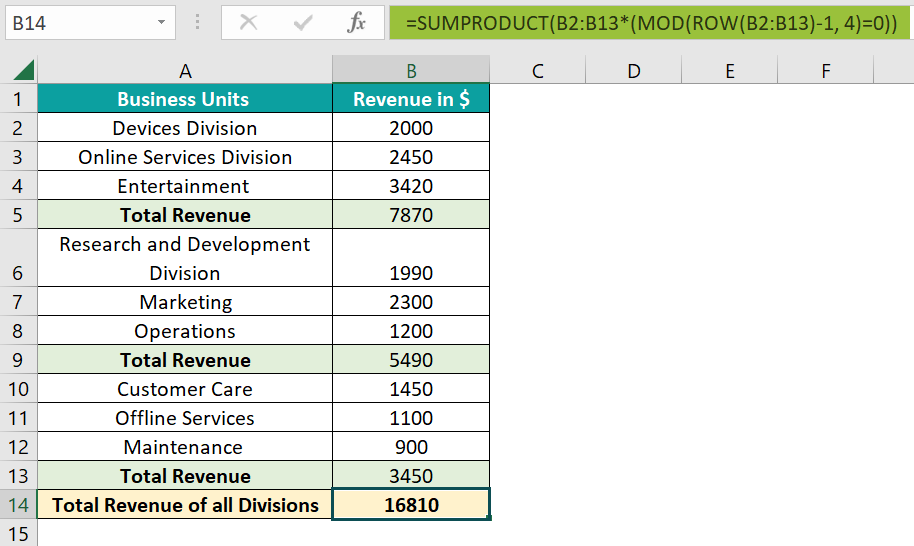
Task: Select column C header
Action: (537, 71)
